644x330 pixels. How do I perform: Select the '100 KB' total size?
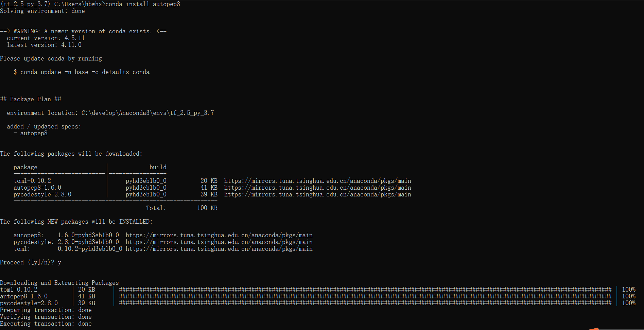tap(207, 208)
